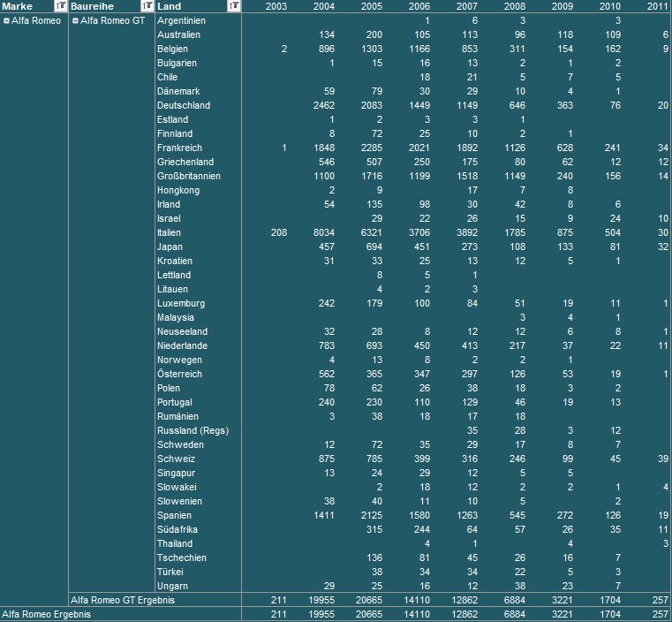Select the 2003 year column header
The height and width of the screenshot is (622, 672).
coord(276,6)
